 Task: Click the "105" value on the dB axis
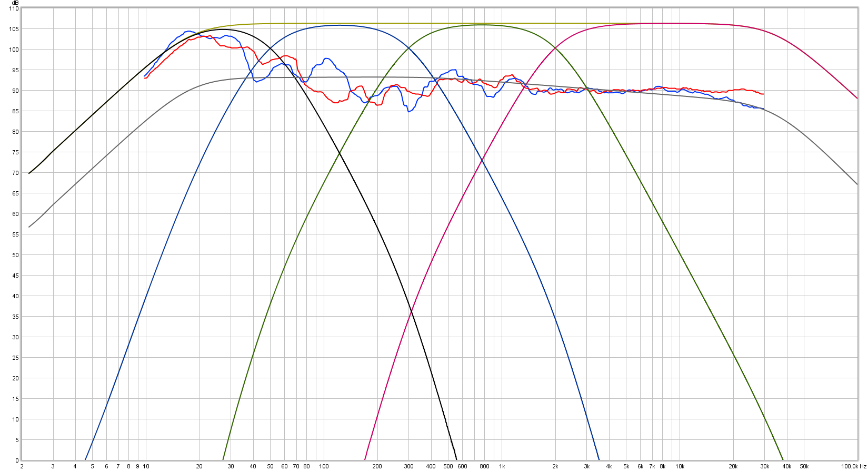pos(14,29)
